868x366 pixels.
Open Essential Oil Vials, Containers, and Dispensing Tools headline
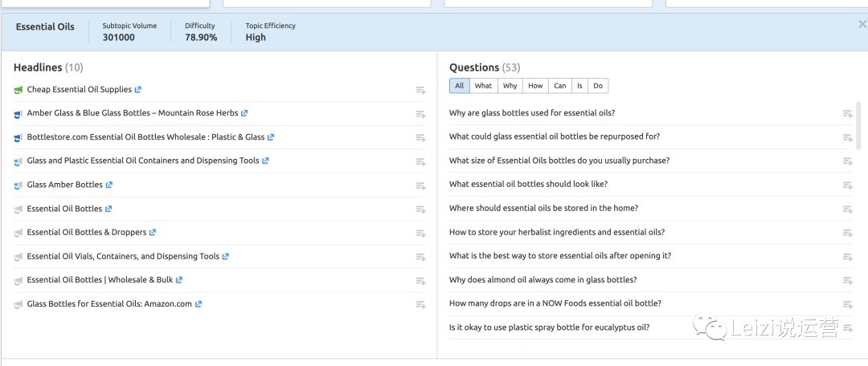(x=123, y=257)
